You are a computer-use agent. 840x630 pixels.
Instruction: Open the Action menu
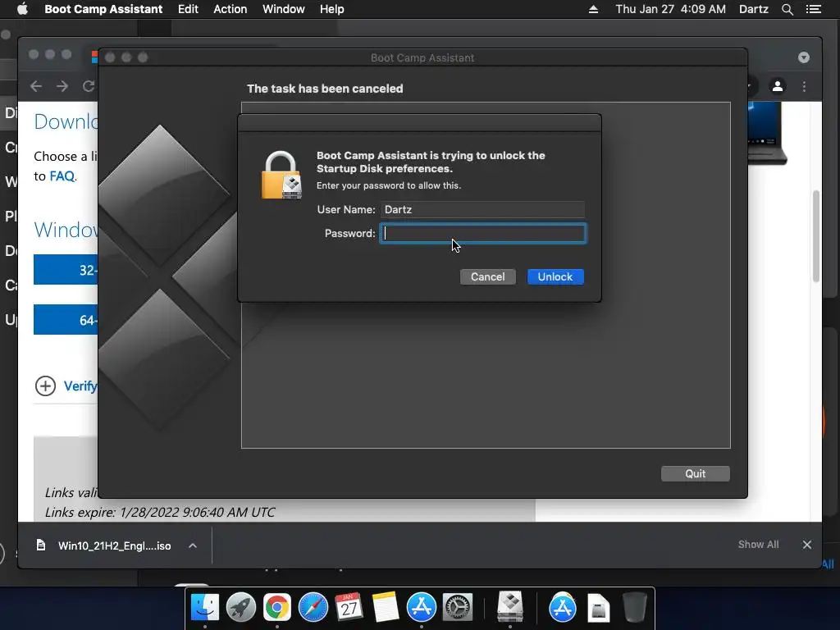point(231,9)
